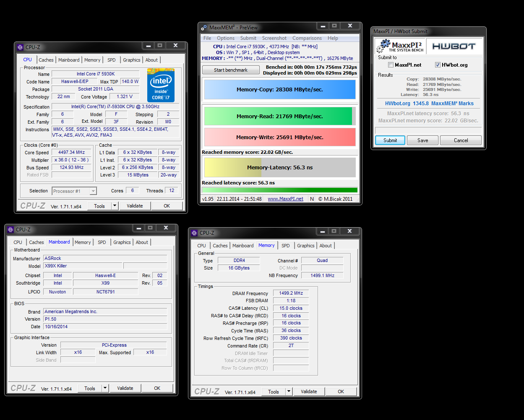The image size is (524, 420).
Task: Open Tools dropdown arrow in CPU-Z processor window
Action: pos(115,206)
